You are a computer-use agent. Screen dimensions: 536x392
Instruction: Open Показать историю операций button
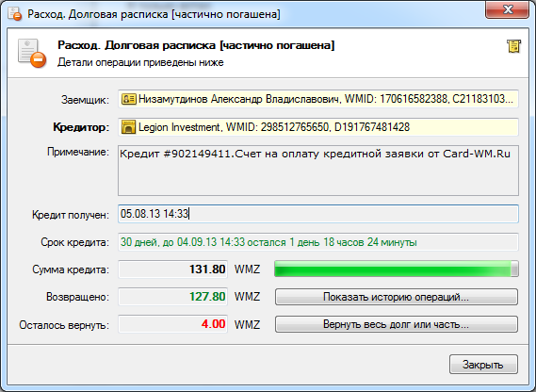397,297
